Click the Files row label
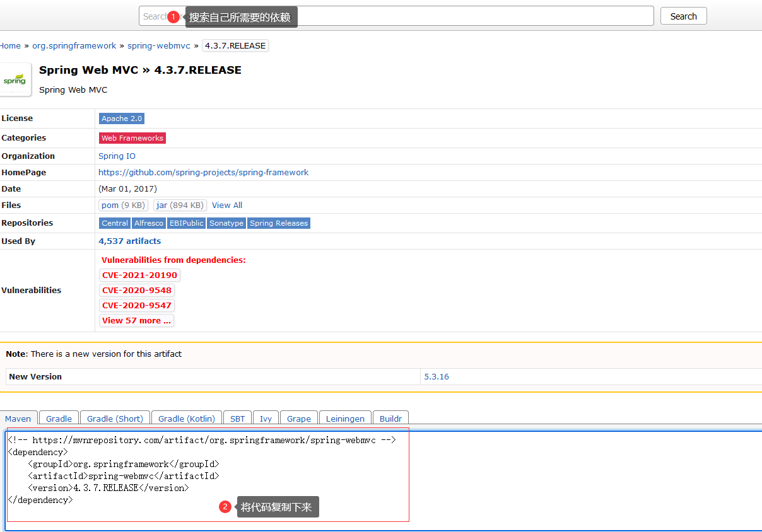 (11, 205)
